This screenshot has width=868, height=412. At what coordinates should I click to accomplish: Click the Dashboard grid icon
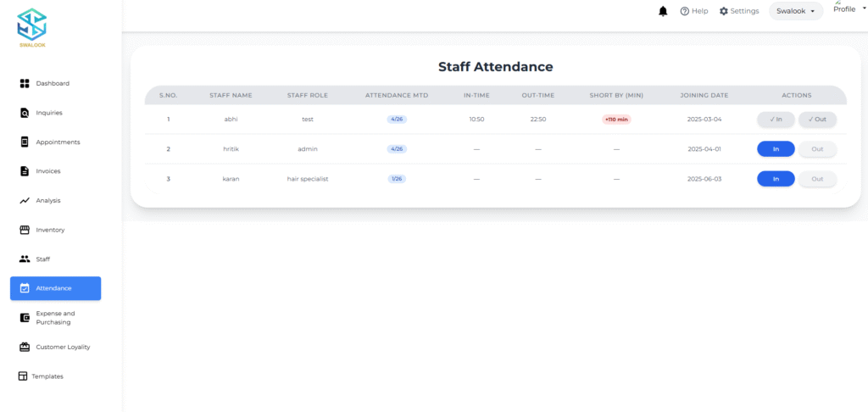pyautogui.click(x=25, y=83)
